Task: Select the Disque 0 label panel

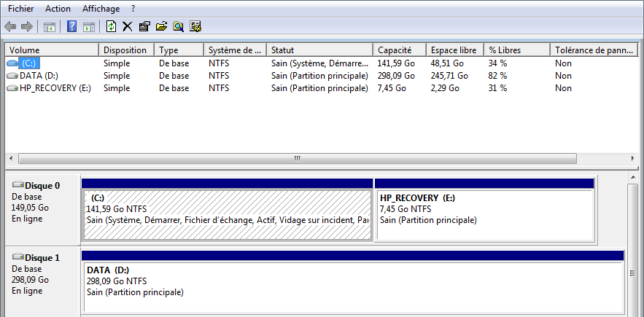Action: [42, 210]
